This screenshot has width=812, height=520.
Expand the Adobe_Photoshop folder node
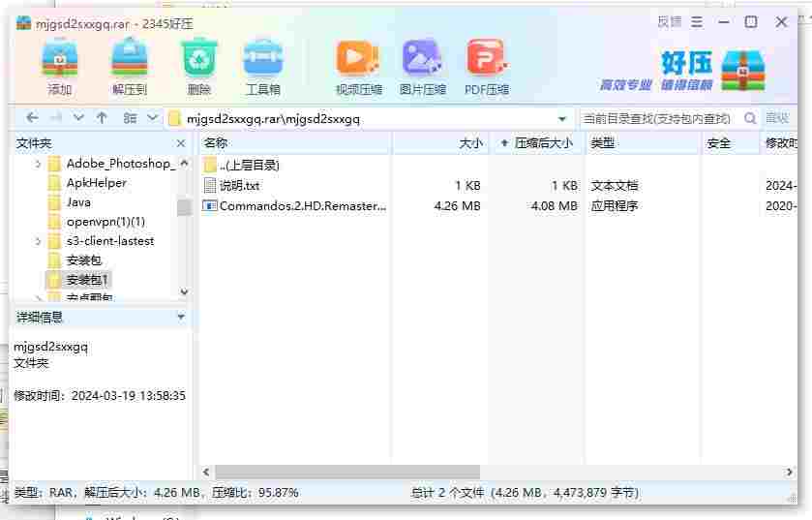[38, 165]
